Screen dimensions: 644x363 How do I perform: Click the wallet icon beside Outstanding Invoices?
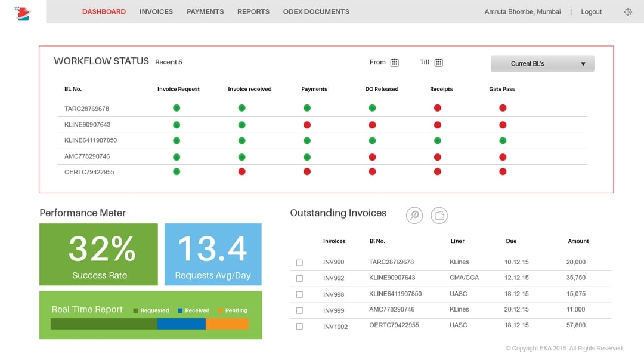point(439,216)
